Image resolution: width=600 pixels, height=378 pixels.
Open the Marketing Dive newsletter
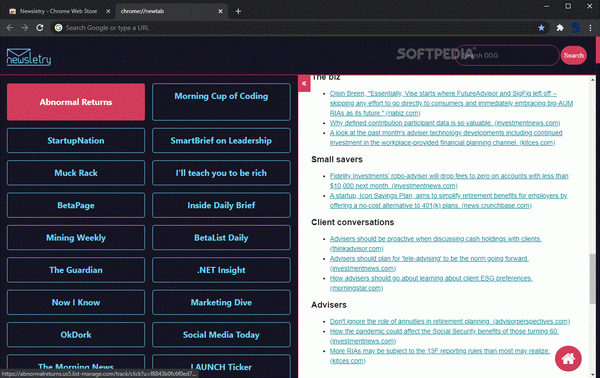[x=221, y=302]
